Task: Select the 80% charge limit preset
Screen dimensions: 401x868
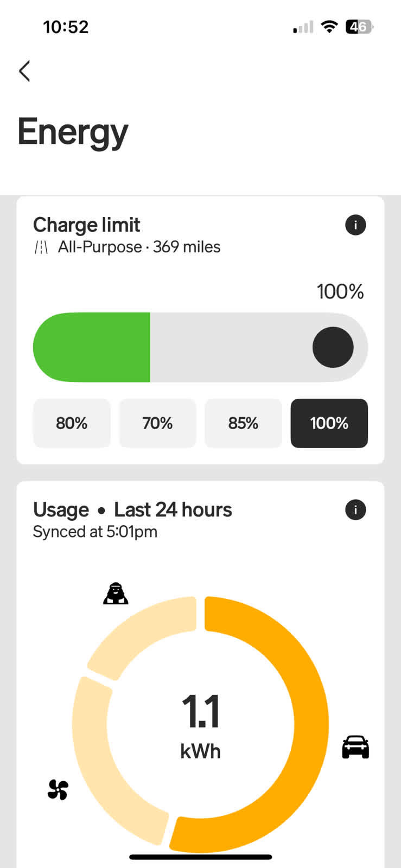Action: click(72, 423)
